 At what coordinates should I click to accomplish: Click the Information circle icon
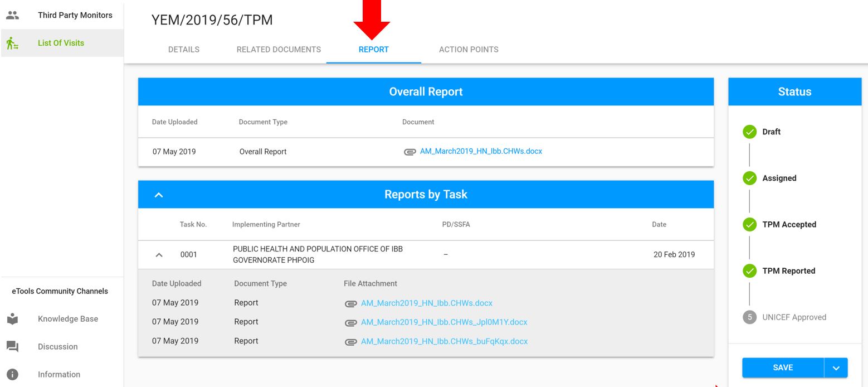[12, 375]
